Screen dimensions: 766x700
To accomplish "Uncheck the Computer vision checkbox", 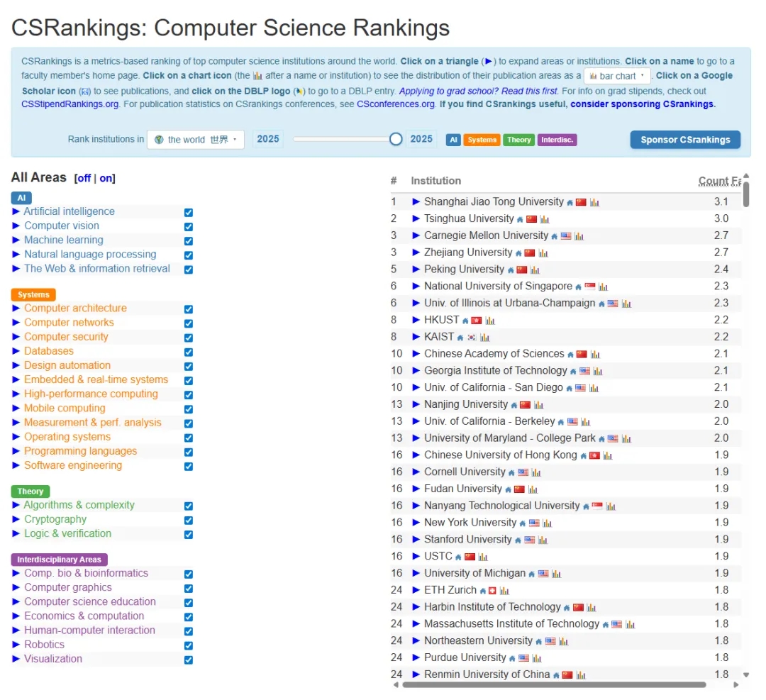I will [x=189, y=226].
